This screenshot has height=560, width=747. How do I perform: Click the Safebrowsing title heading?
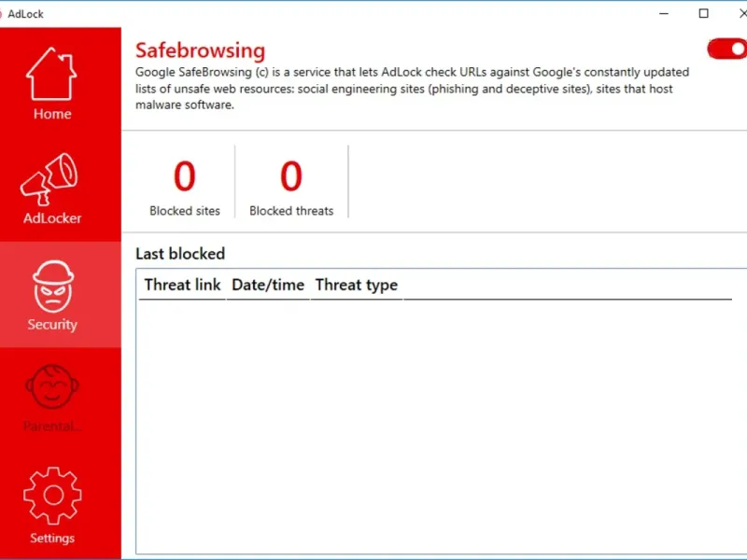[200, 50]
